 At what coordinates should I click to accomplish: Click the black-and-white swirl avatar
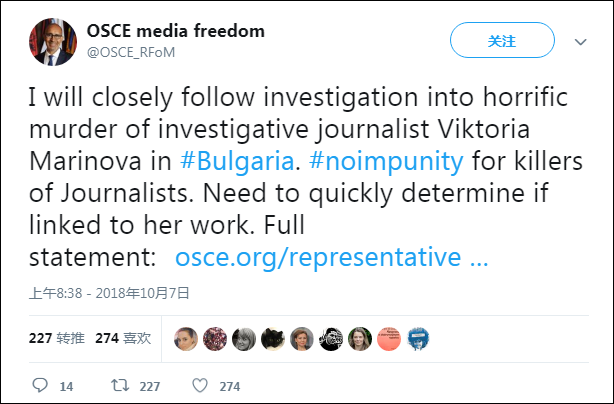(331, 339)
